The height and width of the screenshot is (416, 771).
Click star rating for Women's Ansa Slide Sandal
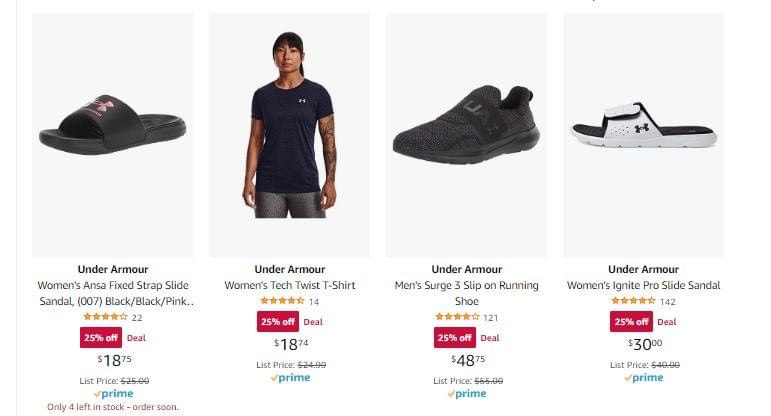point(105,317)
